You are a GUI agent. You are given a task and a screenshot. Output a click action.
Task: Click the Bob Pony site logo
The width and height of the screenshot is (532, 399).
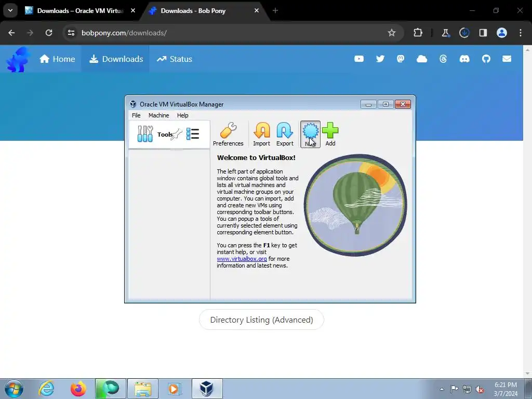[x=18, y=59]
